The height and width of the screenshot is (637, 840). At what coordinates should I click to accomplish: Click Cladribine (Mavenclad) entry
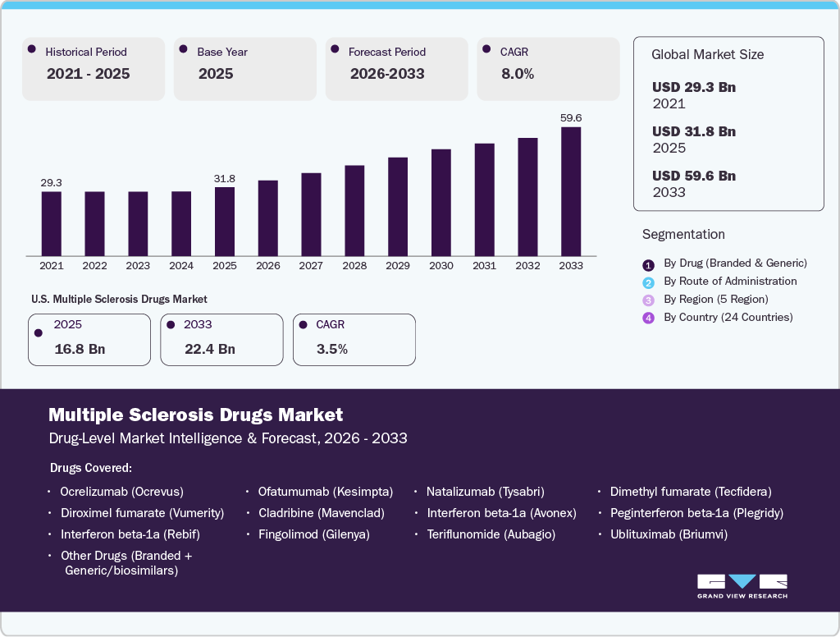(322, 513)
